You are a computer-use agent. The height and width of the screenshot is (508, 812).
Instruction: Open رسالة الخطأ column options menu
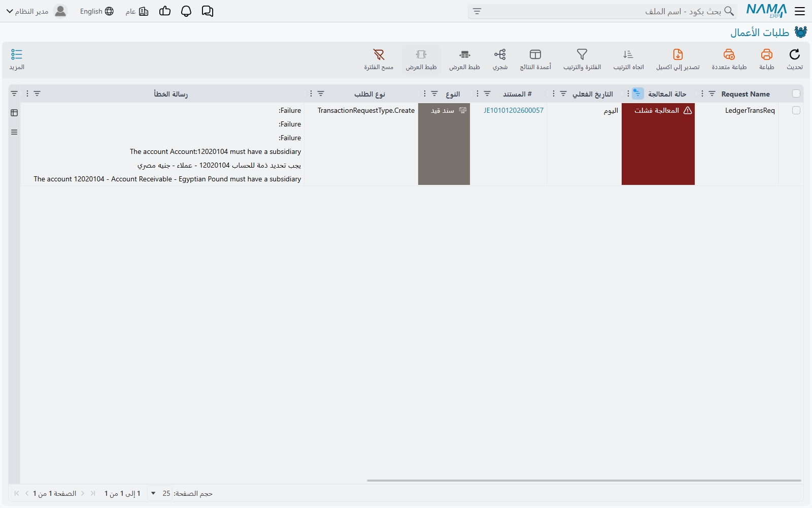point(27,93)
